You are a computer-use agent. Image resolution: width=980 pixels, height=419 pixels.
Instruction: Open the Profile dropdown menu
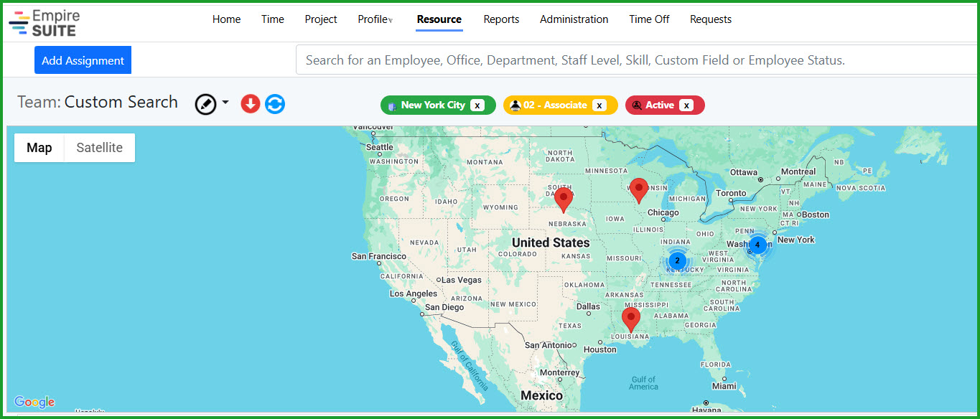375,19
